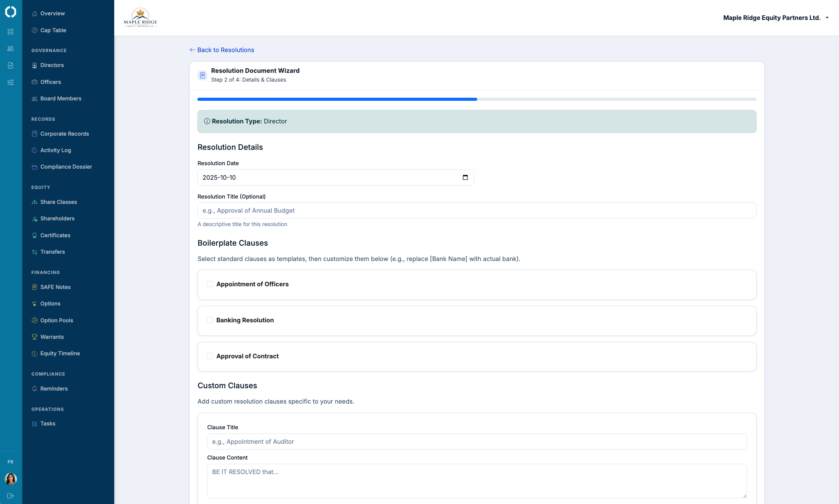Click the Resolution Document Wizard icon
This screenshot has height=504, width=839.
[202, 75]
